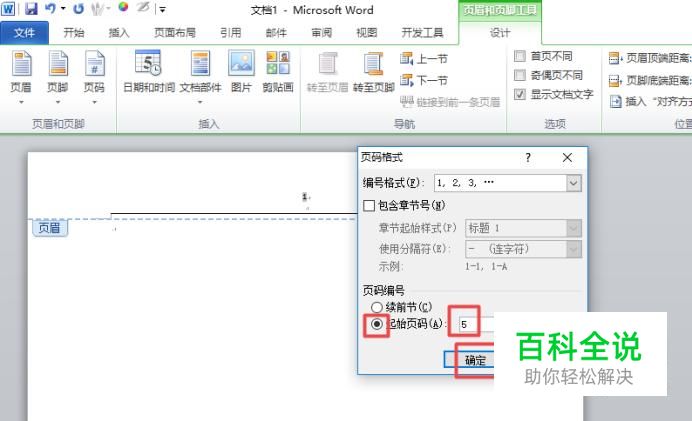Click 转至页眉 navigation button

coord(327,73)
